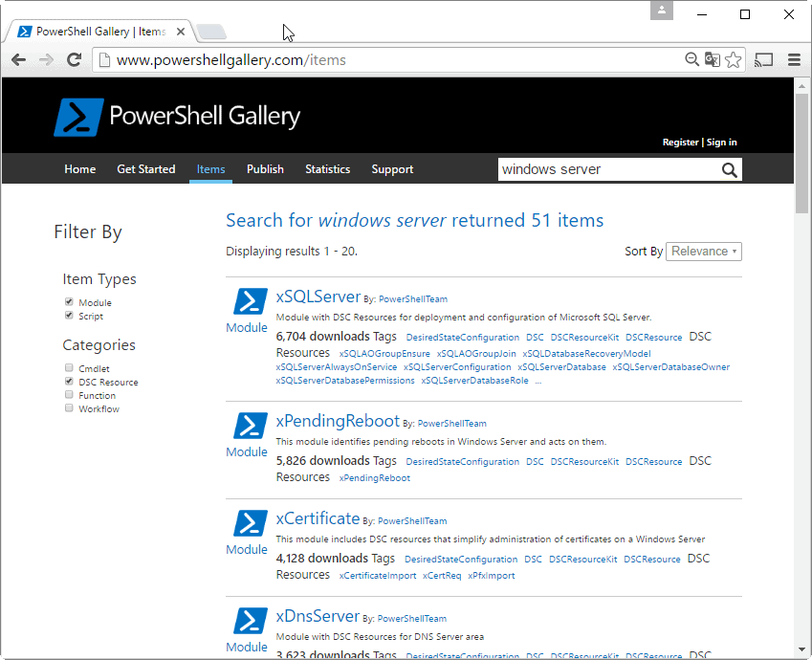Click the scrollbar down arrow
The width and height of the screenshot is (812, 660).
coord(801,649)
